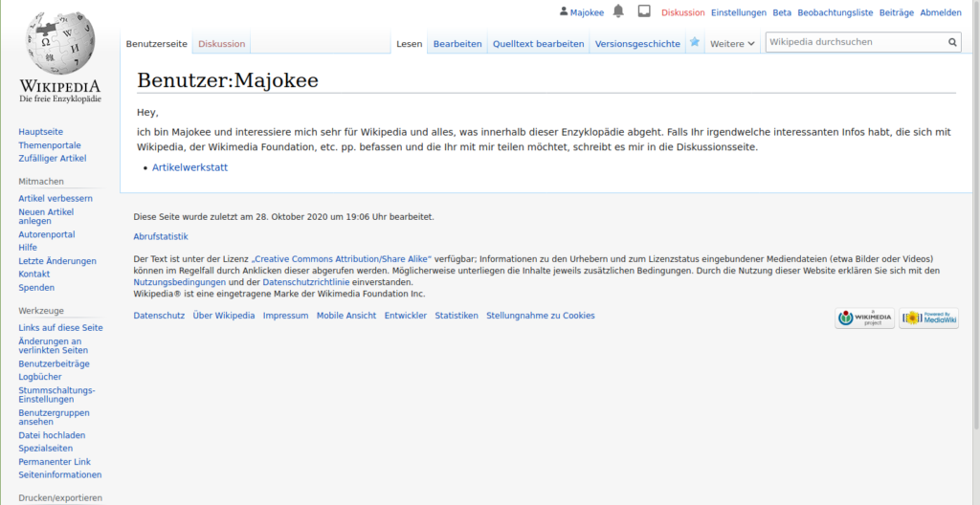Open the Bearbeiten tab

[x=457, y=44]
